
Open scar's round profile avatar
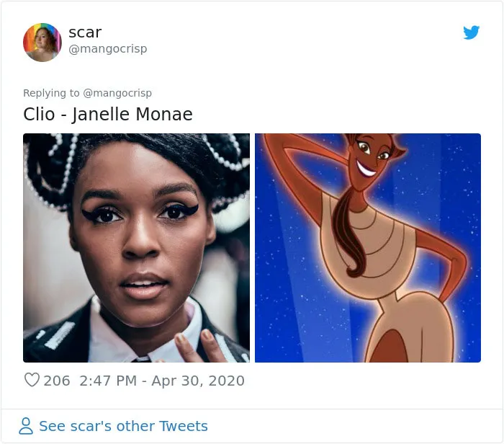pos(42,42)
